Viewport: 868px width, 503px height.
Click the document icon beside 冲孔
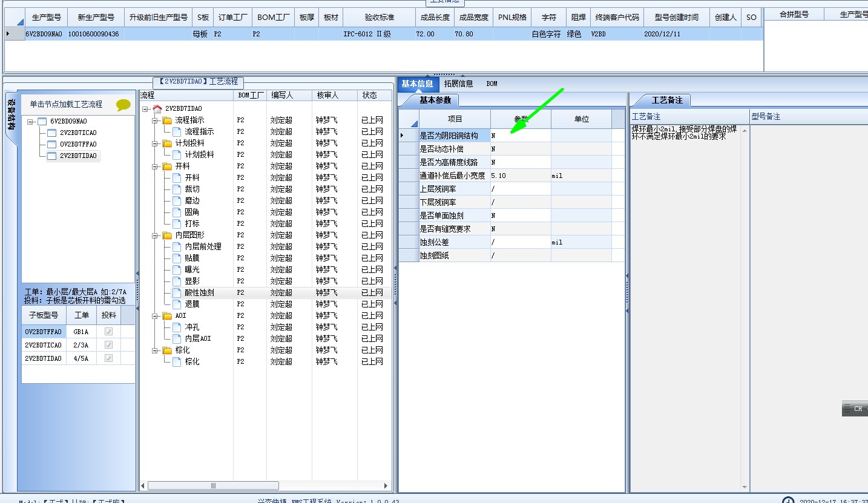(x=177, y=327)
